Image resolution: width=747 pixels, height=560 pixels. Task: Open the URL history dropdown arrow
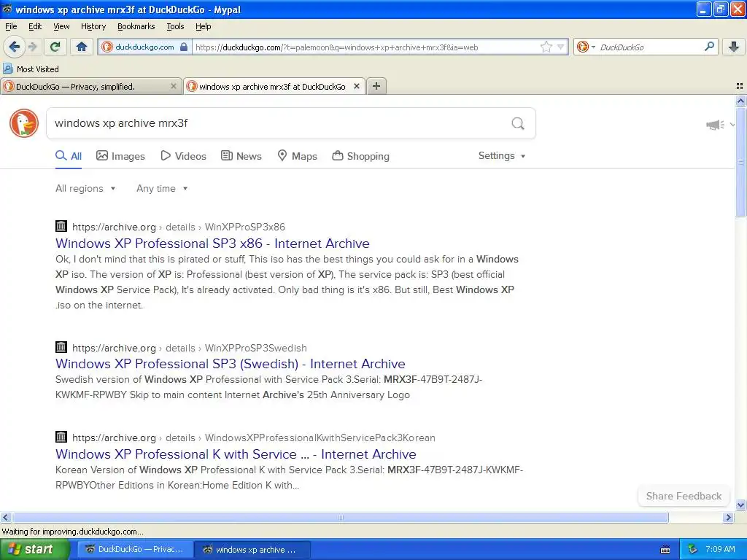pos(561,47)
